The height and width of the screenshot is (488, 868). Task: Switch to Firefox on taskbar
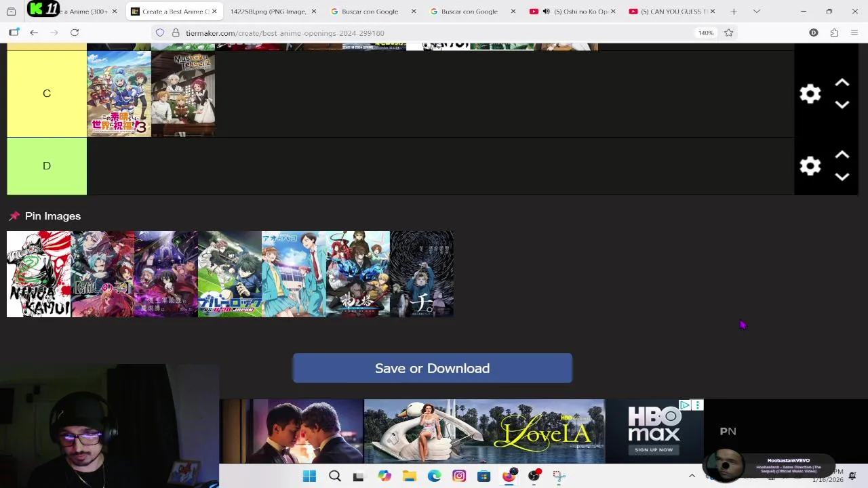pos(509,476)
